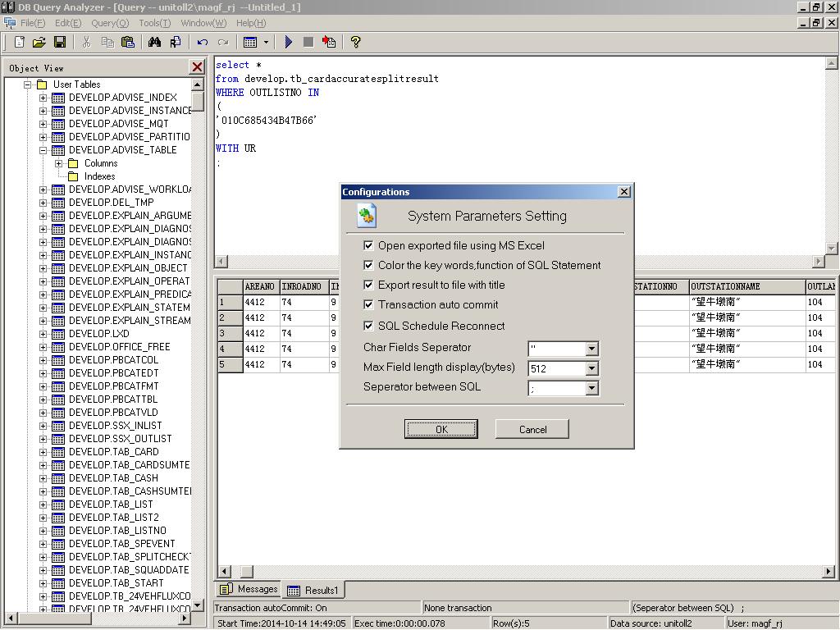Open Find with binoculars icon
Image resolution: width=840 pixels, height=630 pixels.
(x=155, y=42)
